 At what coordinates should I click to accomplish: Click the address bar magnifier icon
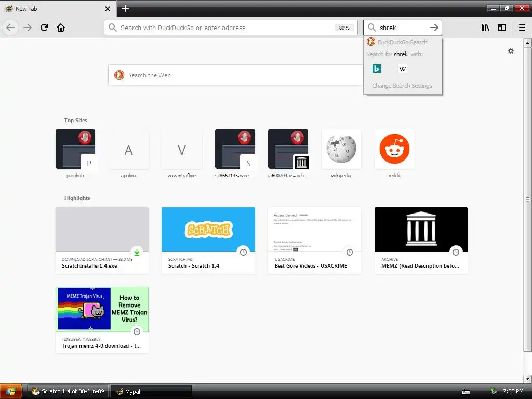113,28
